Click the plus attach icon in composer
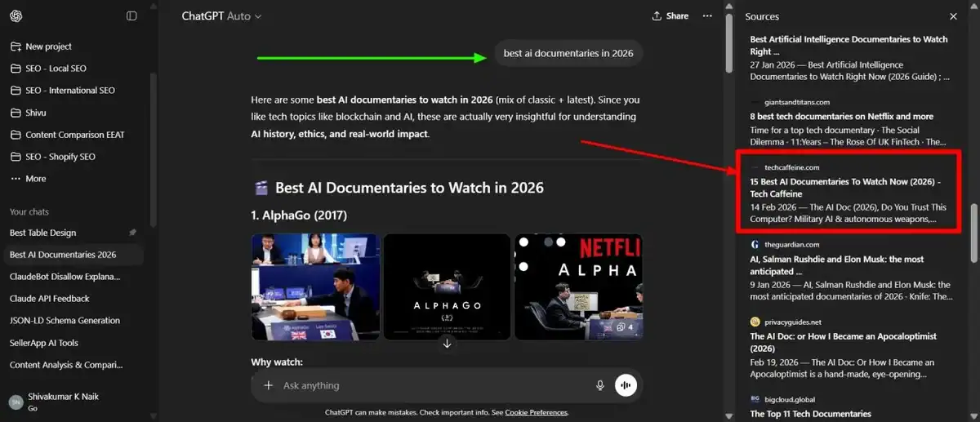Screen dimensions: 980x422 pyautogui.click(x=268, y=385)
